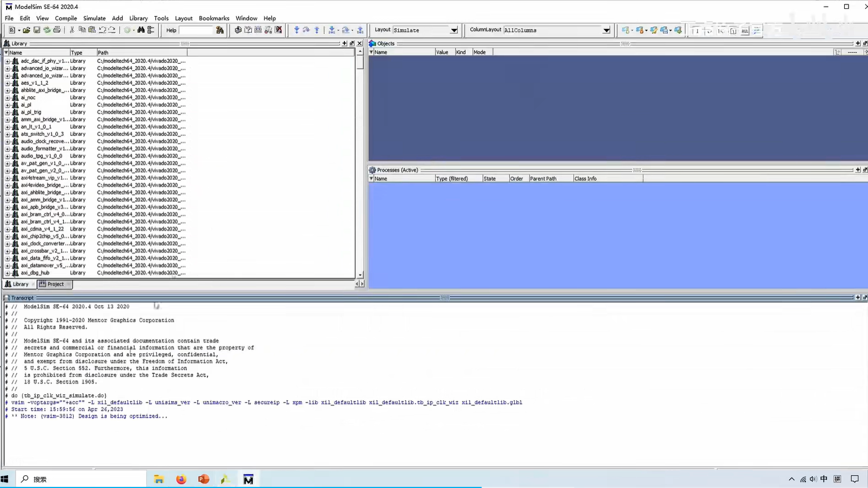Open the Tools menu
The image size is (868, 488).
pos(161,18)
